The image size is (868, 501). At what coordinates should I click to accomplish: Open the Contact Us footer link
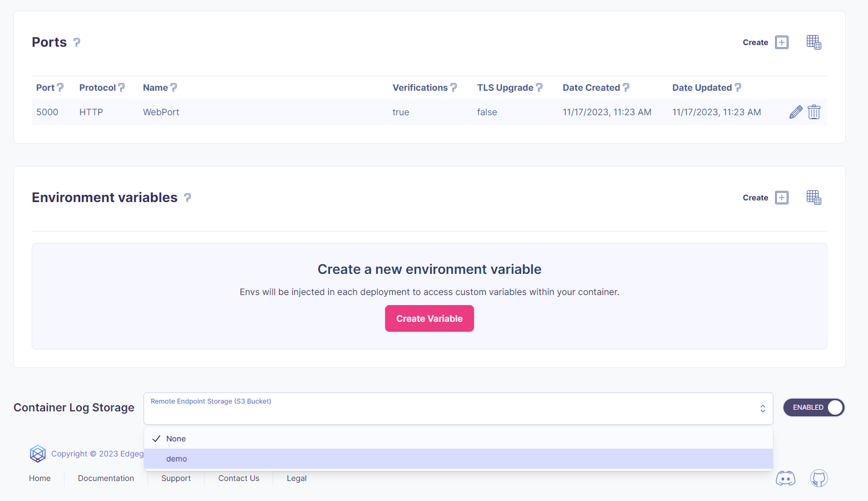[239, 478]
